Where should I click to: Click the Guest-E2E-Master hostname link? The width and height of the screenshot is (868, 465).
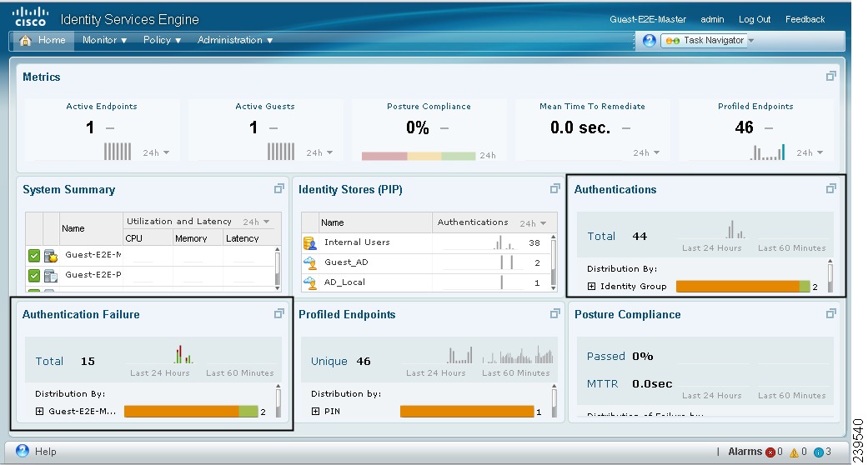point(648,19)
